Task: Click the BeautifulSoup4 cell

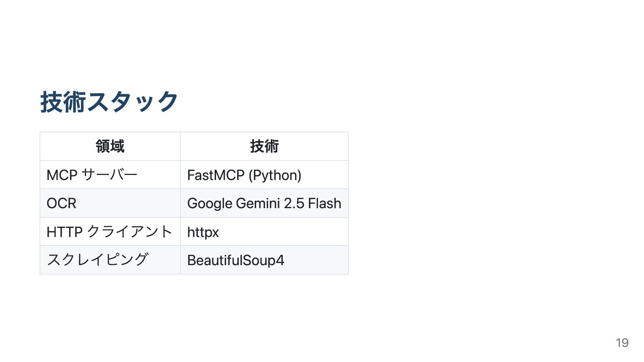Action: pos(264,260)
